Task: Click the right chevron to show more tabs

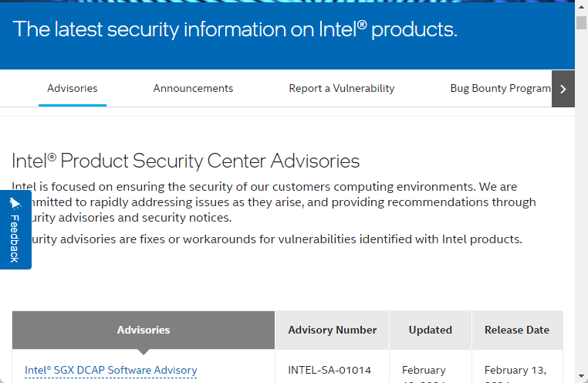Action: tap(563, 89)
